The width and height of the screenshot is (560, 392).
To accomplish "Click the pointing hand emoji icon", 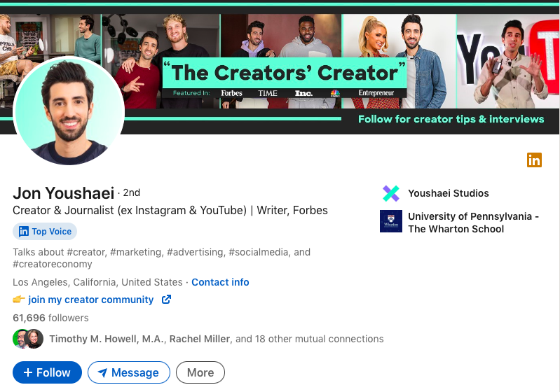I will point(19,300).
